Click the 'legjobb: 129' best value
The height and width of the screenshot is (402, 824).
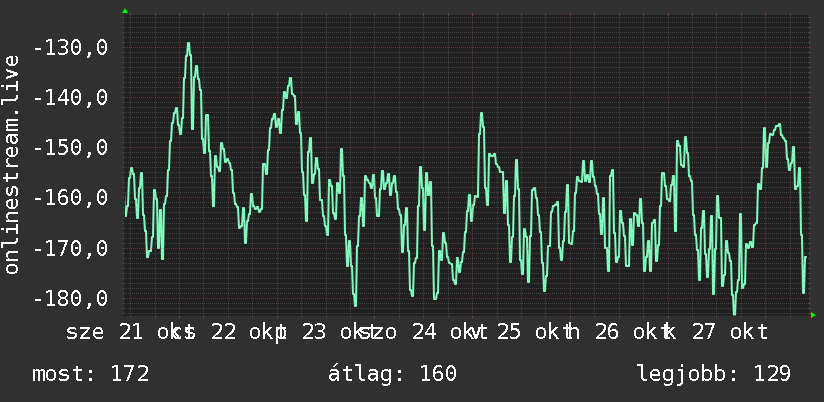pyautogui.click(x=714, y=374)
